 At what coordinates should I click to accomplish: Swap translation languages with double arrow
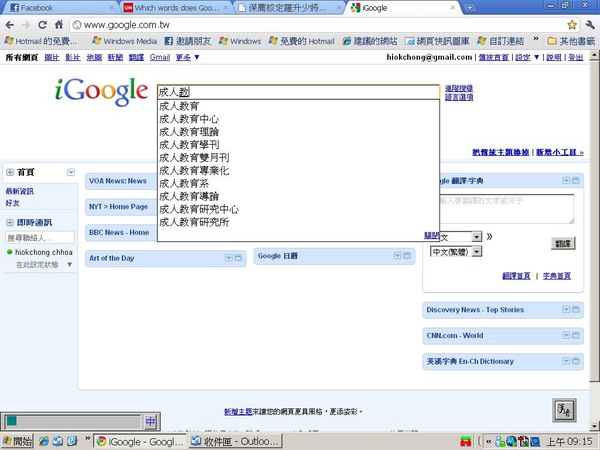[489, 236]
